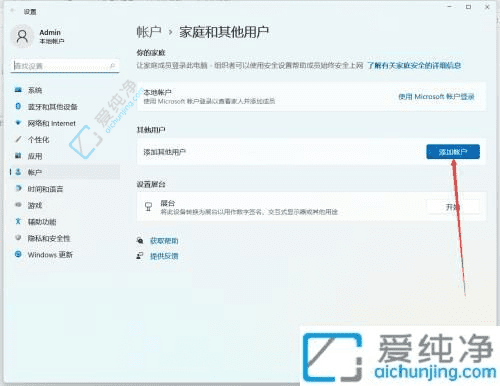Click the kiosk icon in the kiosk row
The image size is (500, 386).
click(148, 207)
